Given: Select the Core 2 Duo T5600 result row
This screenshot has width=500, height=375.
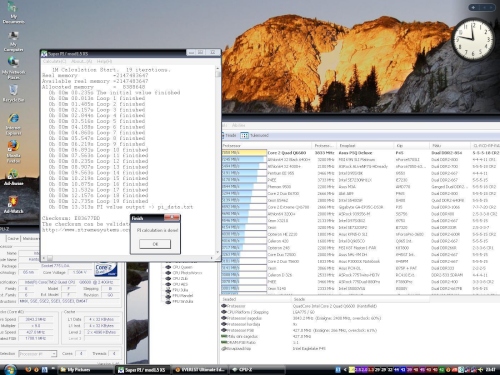Looking at the screenshot, I should (361, 261).
